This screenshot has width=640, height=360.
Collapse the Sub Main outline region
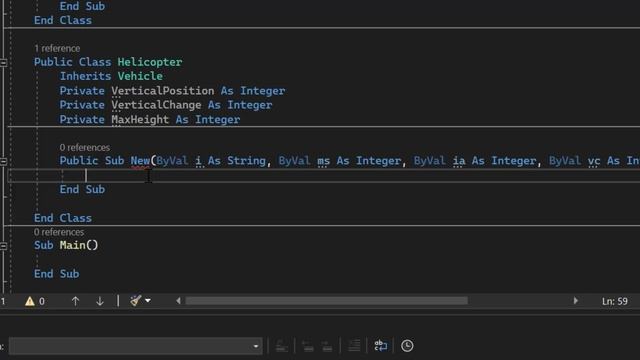3,246
